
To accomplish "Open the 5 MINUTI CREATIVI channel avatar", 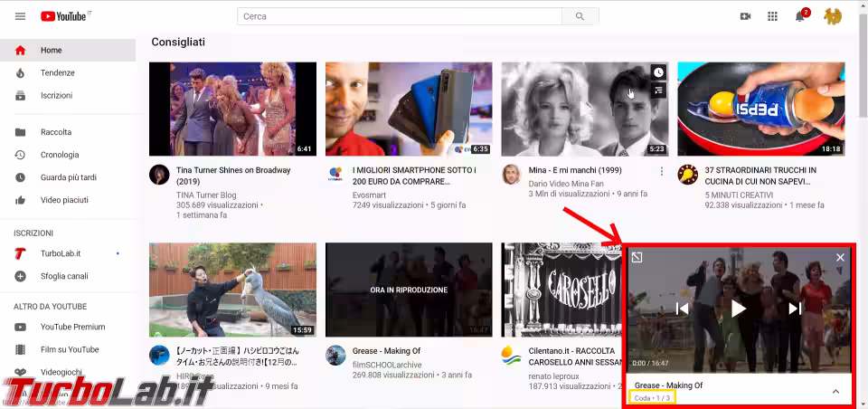I will coord(687,175).
